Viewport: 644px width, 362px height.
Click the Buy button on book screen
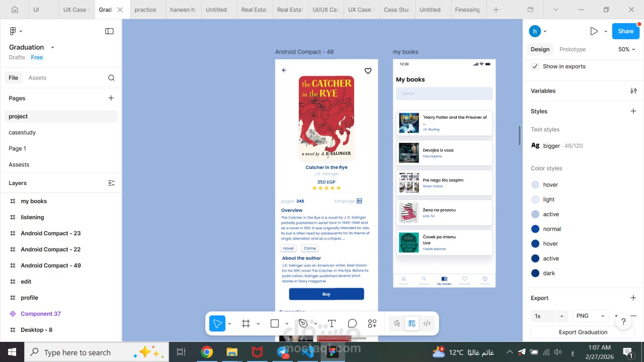coord(327,294)
